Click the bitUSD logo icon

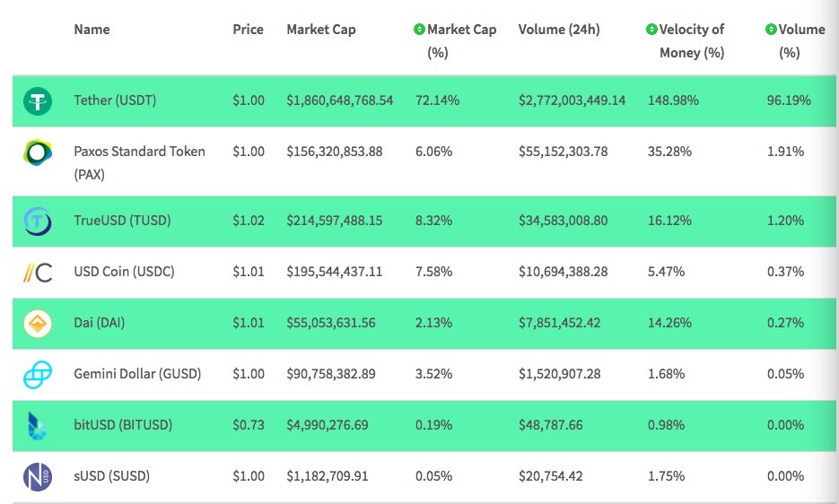[37, 426]
